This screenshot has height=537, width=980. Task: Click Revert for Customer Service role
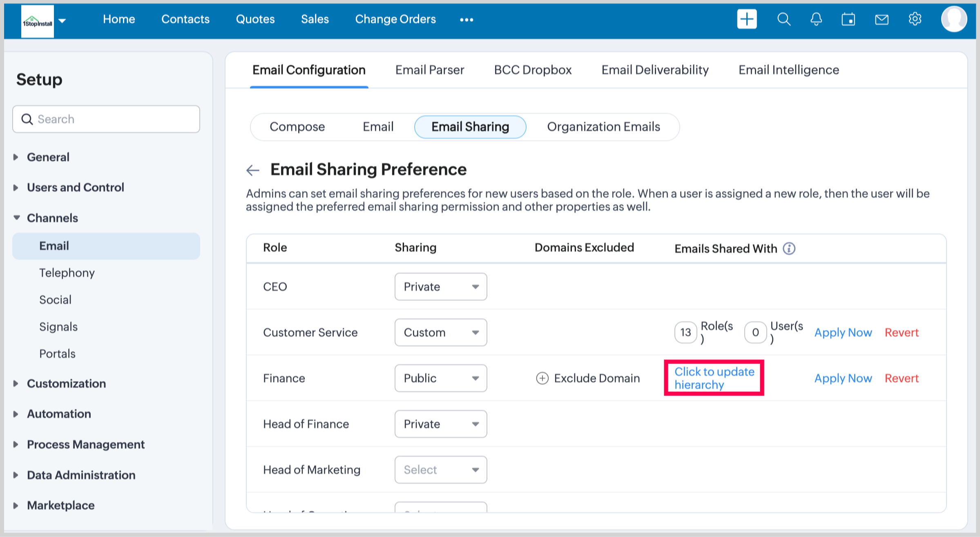point(901,333)
